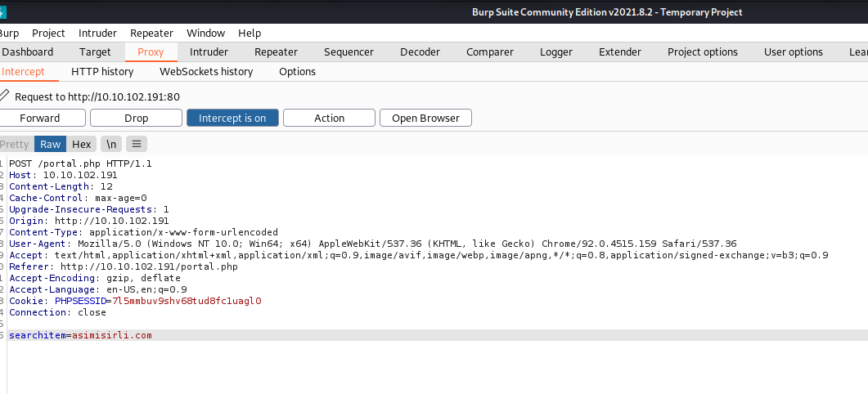
Task: Open the proxy Options sub-tab
Action: point(297,71)
